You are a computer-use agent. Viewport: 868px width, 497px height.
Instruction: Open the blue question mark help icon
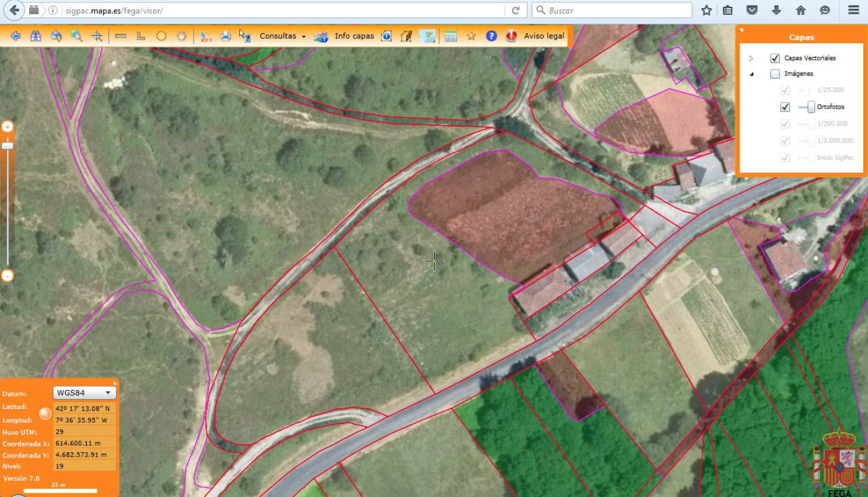click(x=492, y=36)
